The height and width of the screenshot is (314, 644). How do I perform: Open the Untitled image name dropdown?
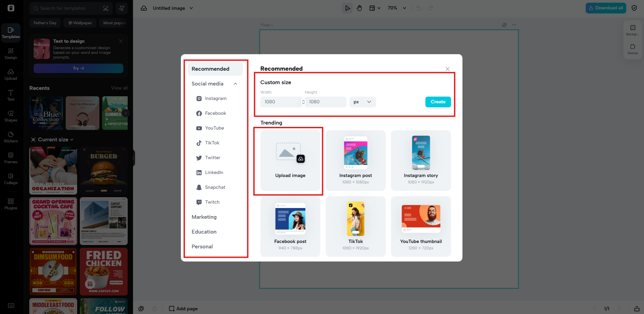(x=173, y=8)
